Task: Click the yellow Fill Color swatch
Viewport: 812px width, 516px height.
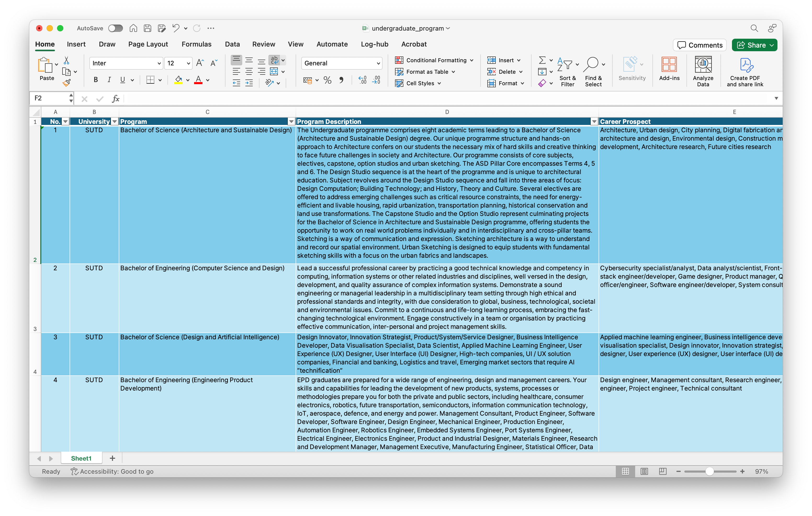Action: [x=178, y=80]
